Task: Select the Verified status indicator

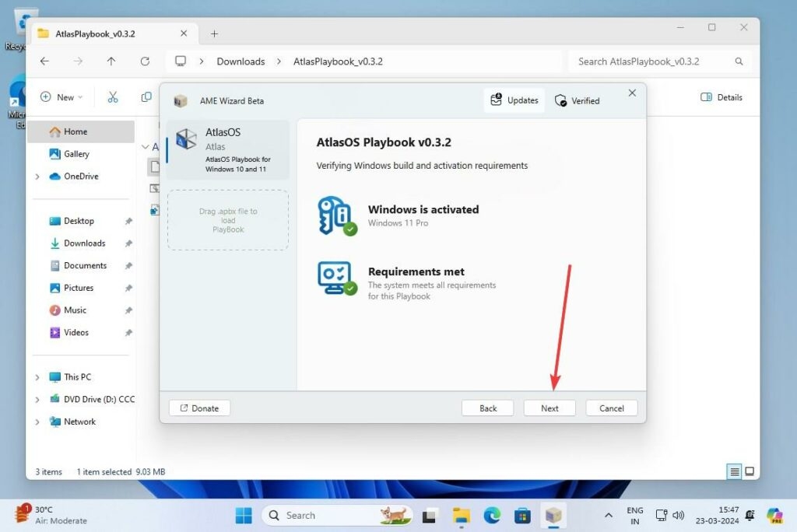Action: pyautogui.click(x=577, y=100)
